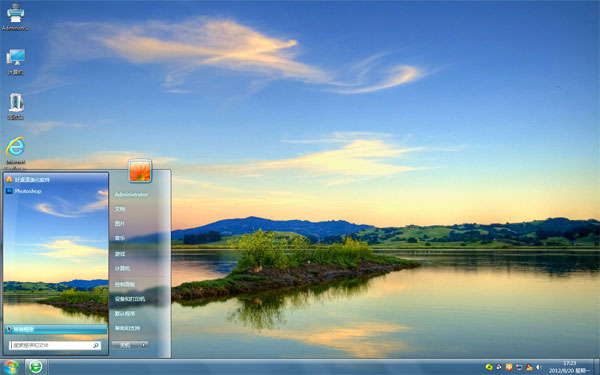Screen dimensions: 600x375
Task: Open the shutdown options arrow
Action: click(x=144, y=345)
